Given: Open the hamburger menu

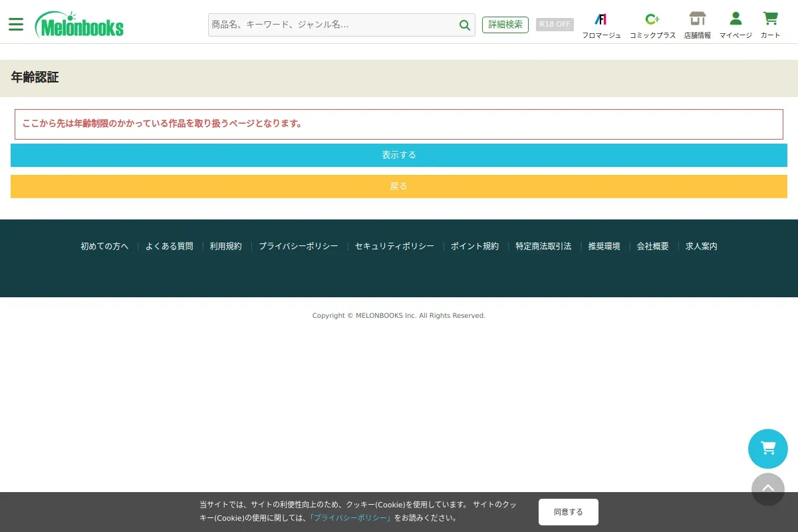Looking at the screenshot, I should (16, 25).
